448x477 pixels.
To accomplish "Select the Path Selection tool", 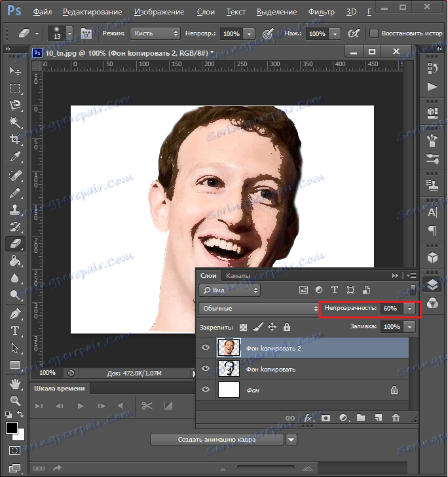I will 15,348.
